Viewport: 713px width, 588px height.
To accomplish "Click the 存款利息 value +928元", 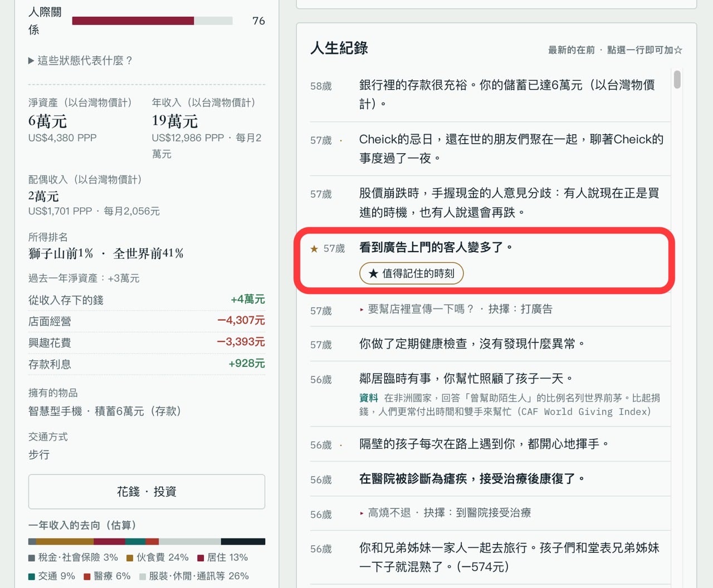I will [247, 364].
